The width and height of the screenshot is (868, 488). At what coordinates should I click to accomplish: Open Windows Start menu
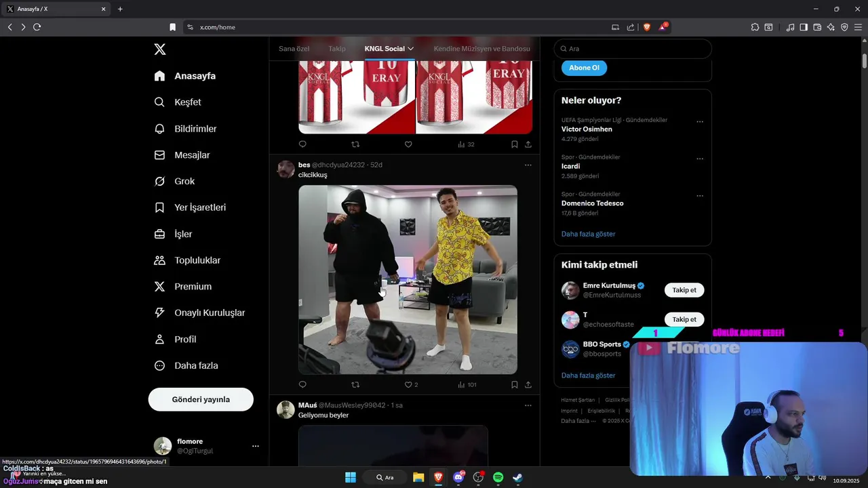coord(351,477)
